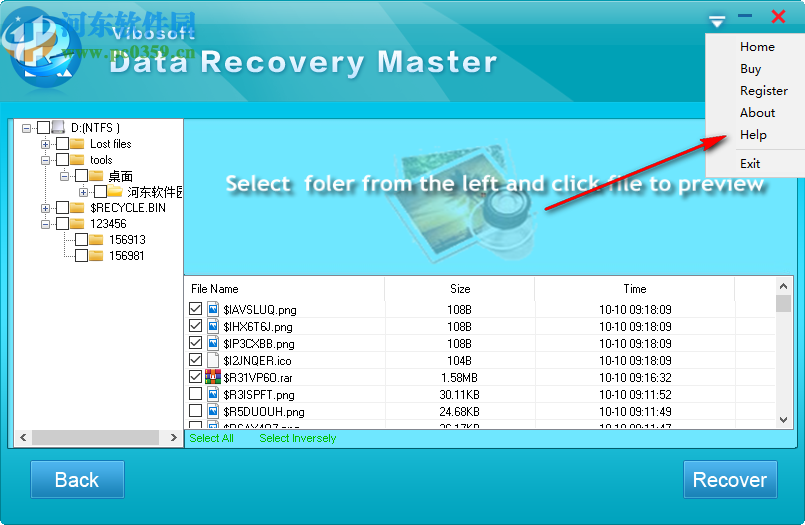This screenshot has width=805, height=525.
Task: Tick the $RECYCLE.BIN folder checkbox
Action: tap(63, 207)
